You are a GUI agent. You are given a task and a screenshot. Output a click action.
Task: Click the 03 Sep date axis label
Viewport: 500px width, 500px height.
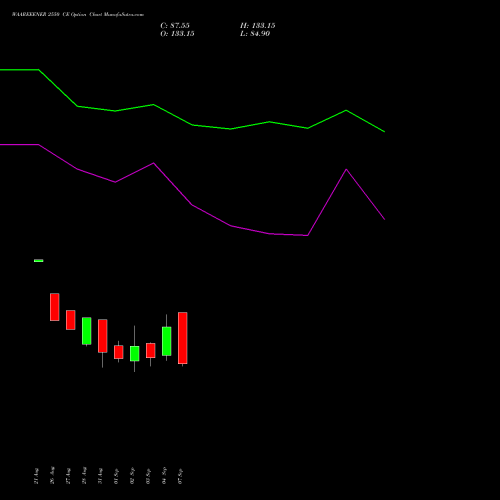[x=148, y=475]
